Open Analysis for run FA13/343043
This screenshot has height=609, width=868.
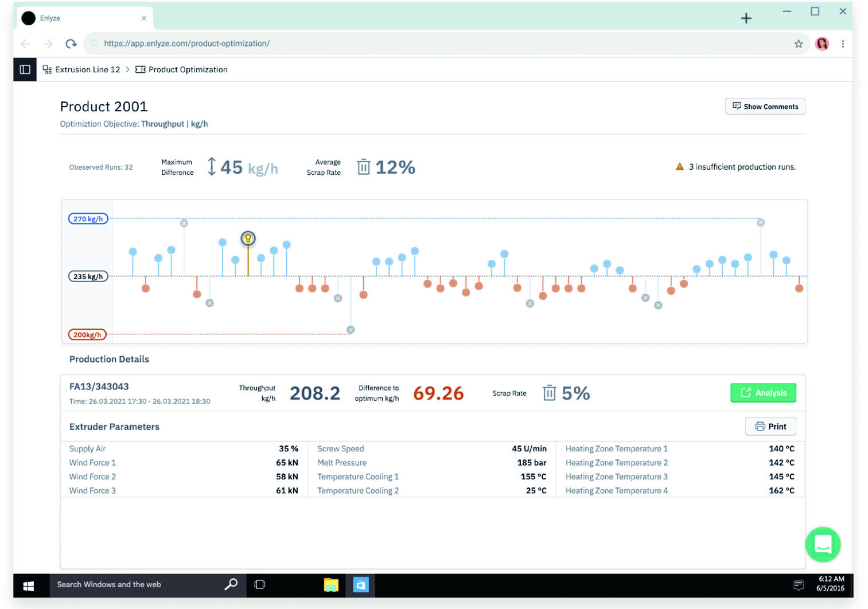click(762, 393)
